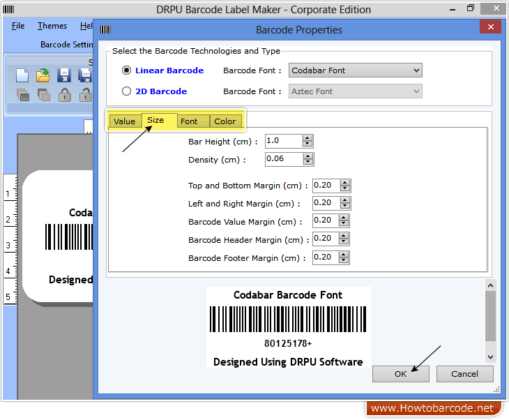Increase Top and Bottom Margin value
This screenshot has height=420, width=509.
point(345,183)
